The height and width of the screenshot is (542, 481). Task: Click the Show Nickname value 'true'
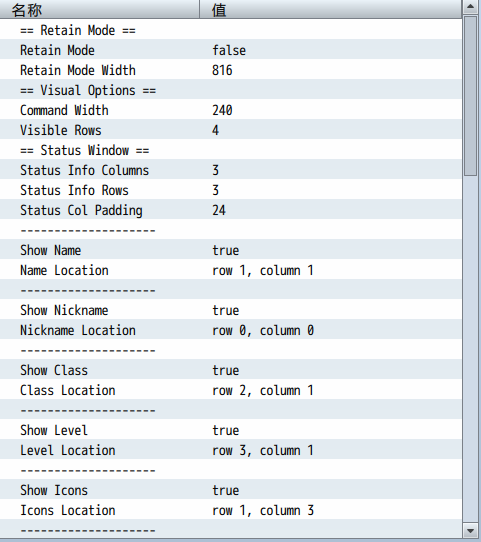point(226,311)
